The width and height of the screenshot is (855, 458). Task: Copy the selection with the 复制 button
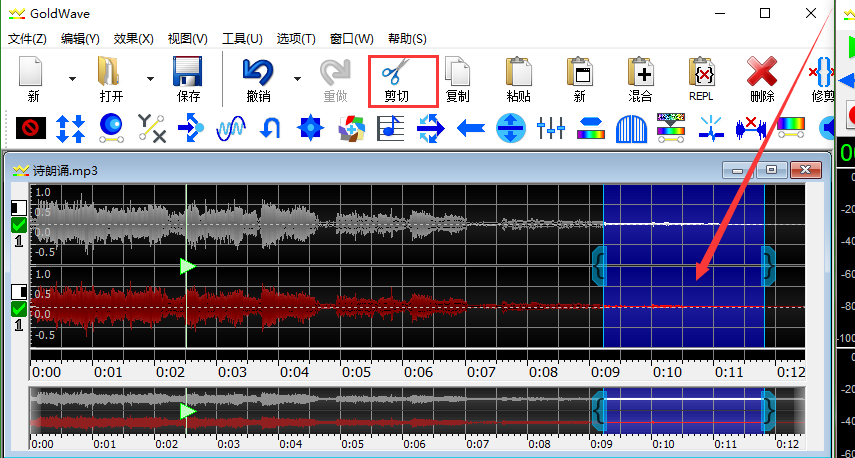coord(457,79)
